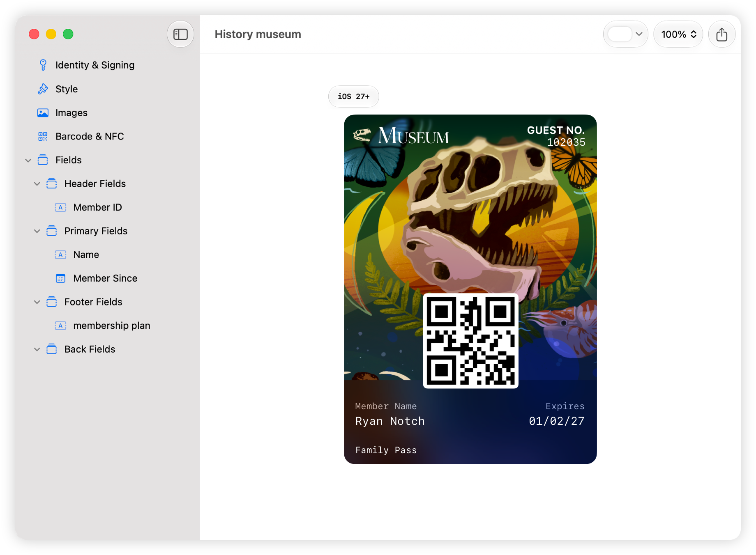Image resolution: width=756 pixels, height=555 pixels.
Task: Click the white appearance color swatch
Action: 620,34
